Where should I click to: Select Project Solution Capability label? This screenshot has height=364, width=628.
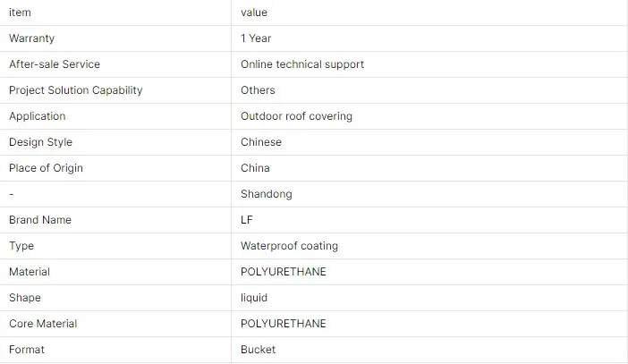pyautogui.click(x=75, y=90)
